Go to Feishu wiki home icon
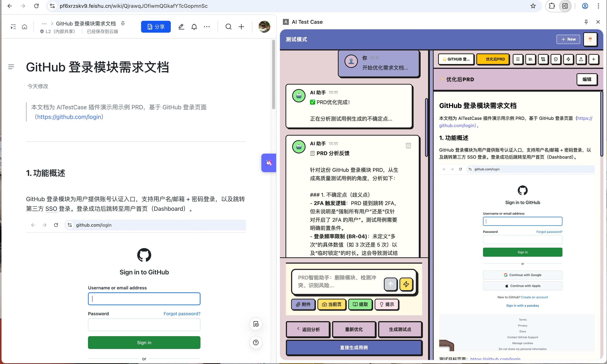 (25, 27)
